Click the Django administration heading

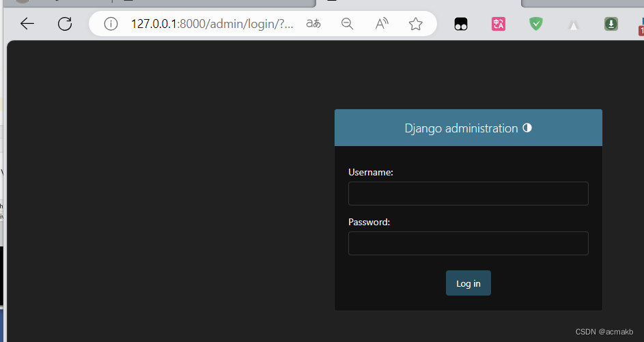click(x=461, y=128)
